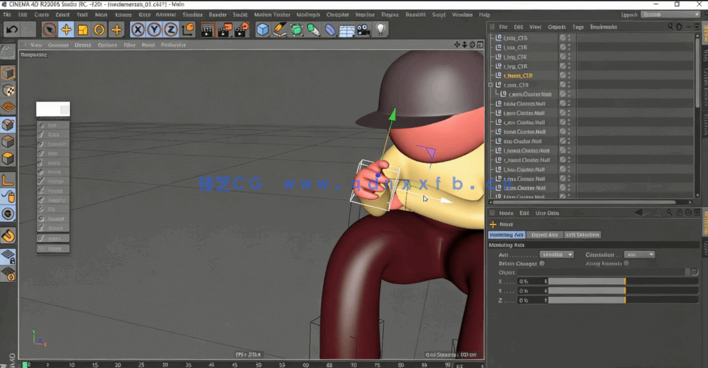Click the Enable Axis L-shaped icon
Image resolution: width=708 pixels, height=368 pixels.
pos(8,180)
